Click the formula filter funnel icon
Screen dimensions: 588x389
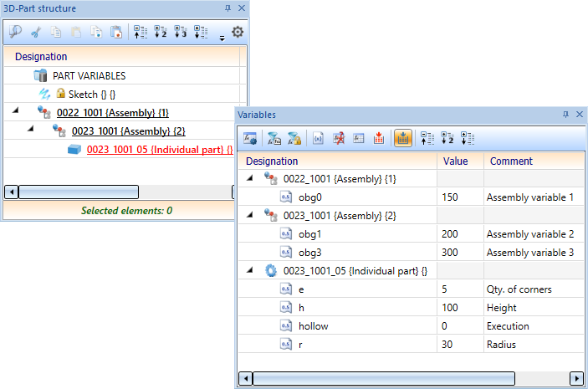(x=274, y=138)
